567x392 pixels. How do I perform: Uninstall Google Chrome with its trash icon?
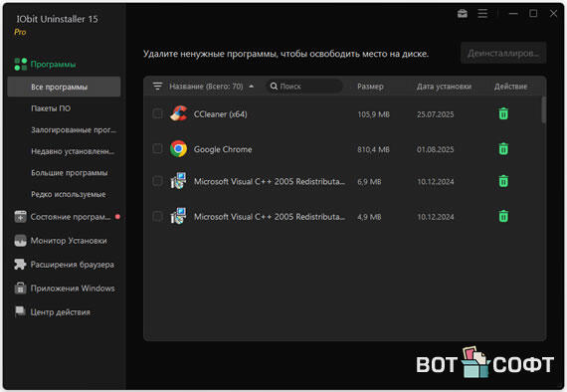pyautogui.click(x=503, y=149)
